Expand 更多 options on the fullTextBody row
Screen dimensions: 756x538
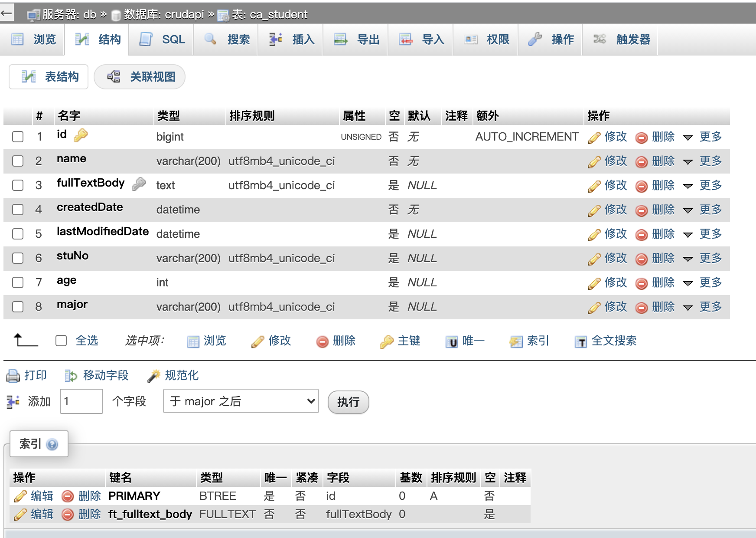point(688,186)
